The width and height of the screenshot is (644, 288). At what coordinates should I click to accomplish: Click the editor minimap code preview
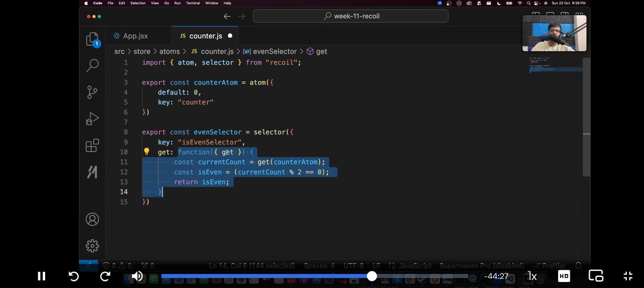[x=556, y=64]
